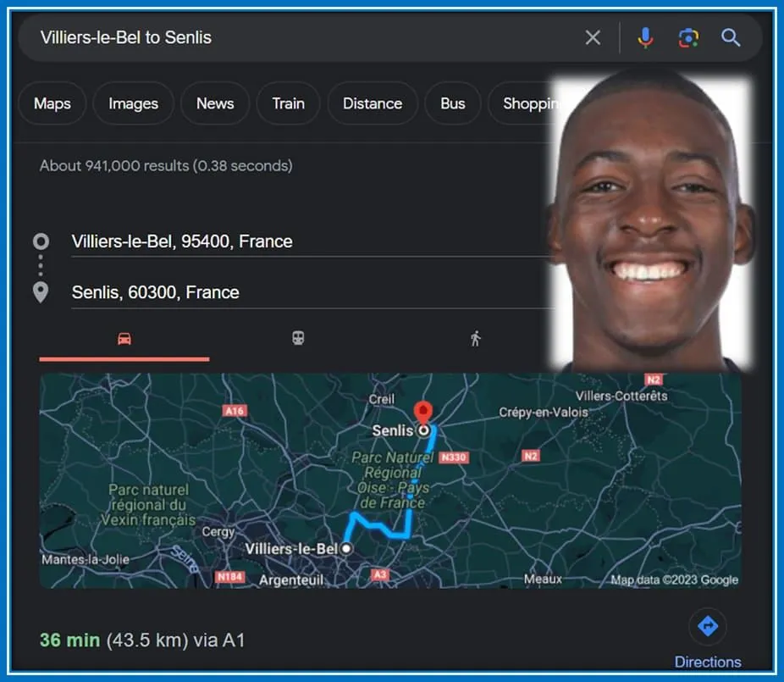
Task: Click the Mantes-la-Jolie map label
Action: point(85,559)
